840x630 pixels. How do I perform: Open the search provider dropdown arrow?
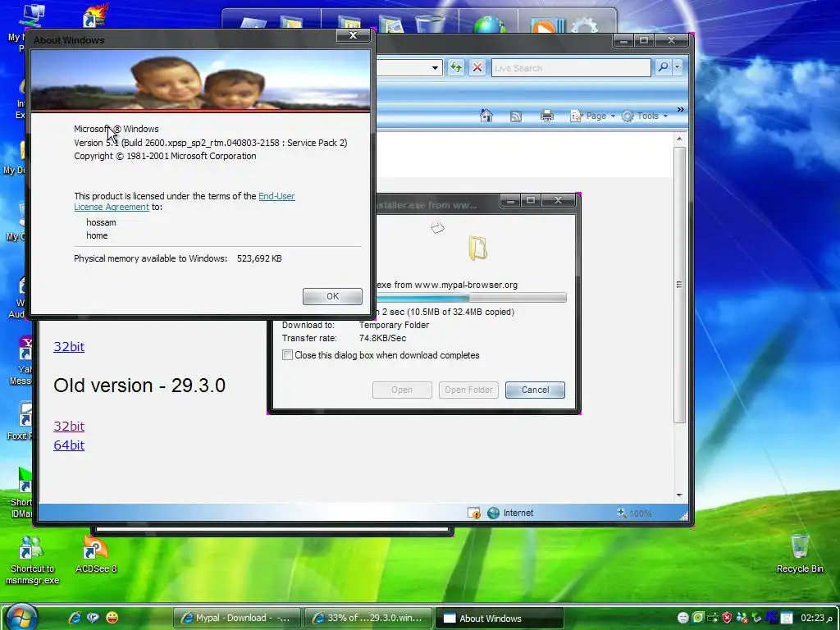[677, 67]
